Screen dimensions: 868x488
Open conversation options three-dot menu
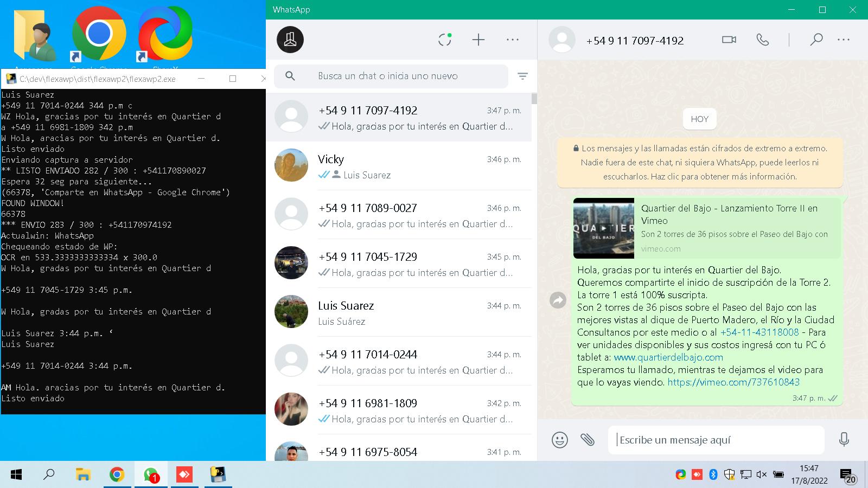(844, 40)
